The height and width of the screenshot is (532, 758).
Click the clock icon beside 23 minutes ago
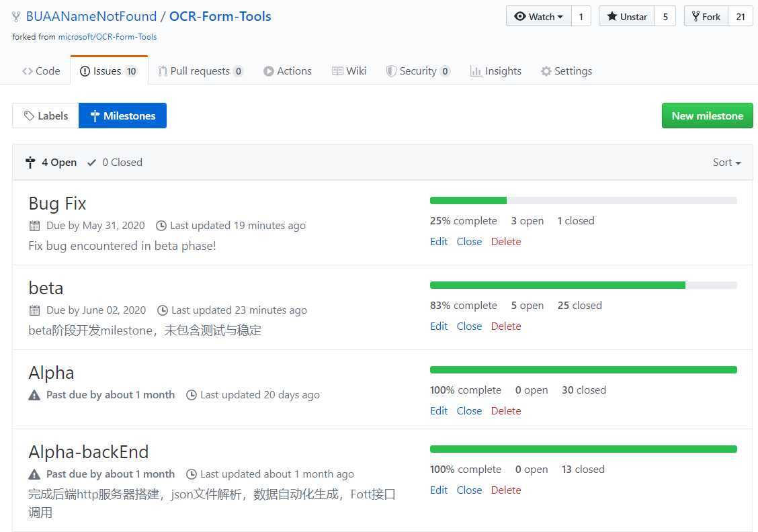tap(163, 310)
